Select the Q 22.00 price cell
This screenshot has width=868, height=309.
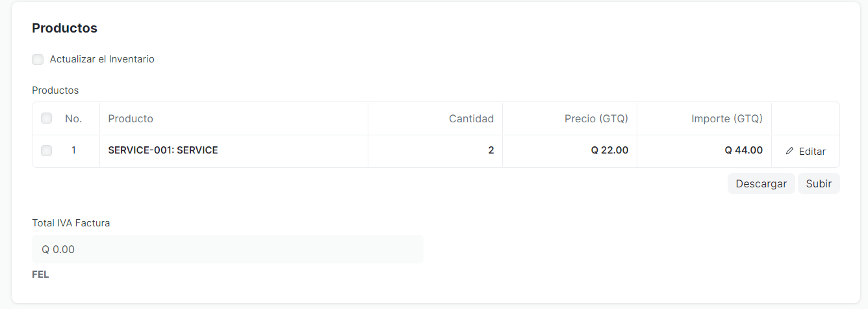(x=570, y=151)
